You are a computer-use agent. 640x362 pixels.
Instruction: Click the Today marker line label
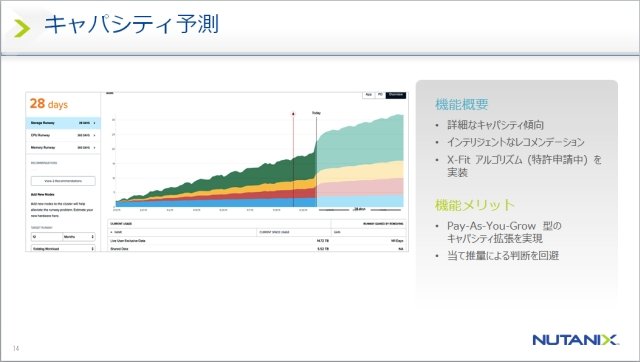pos(316,113)
